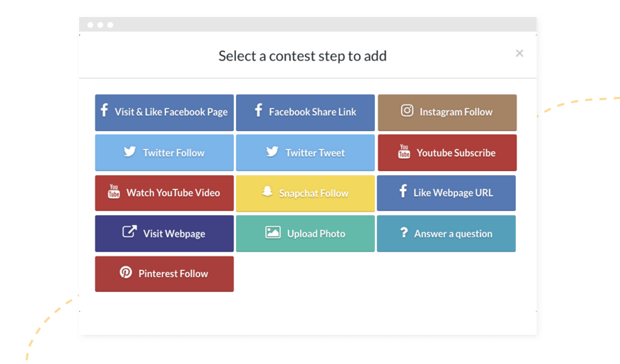Click the Twitter bird icon beside Twitter Follow

click(130, 152)
